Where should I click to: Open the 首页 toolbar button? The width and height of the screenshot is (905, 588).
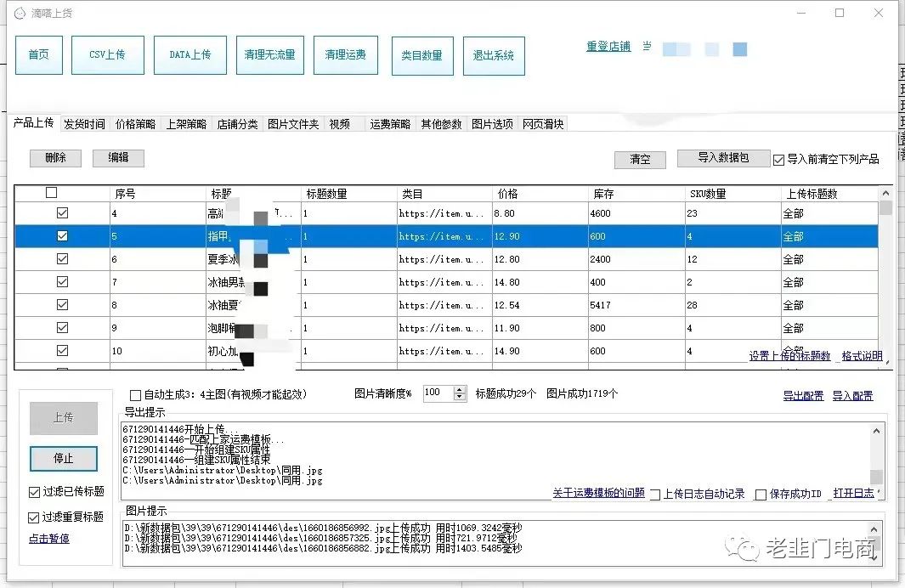point(38,53)
